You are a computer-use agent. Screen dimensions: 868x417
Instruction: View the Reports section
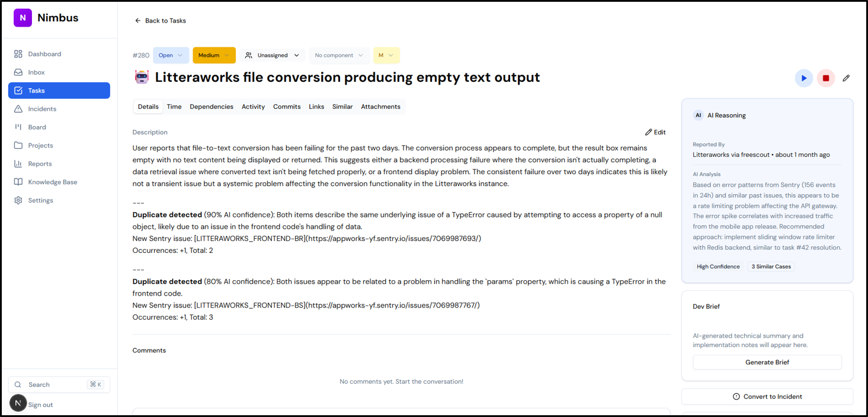point(41,163)
